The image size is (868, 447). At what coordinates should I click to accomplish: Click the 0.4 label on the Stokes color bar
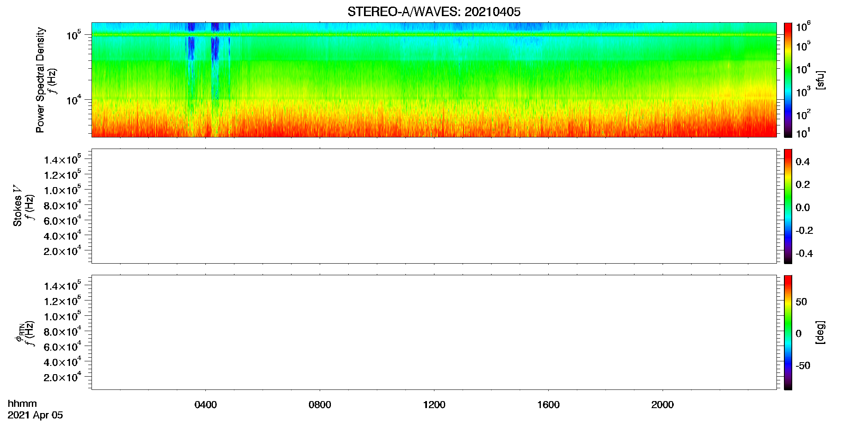[802, 162]
